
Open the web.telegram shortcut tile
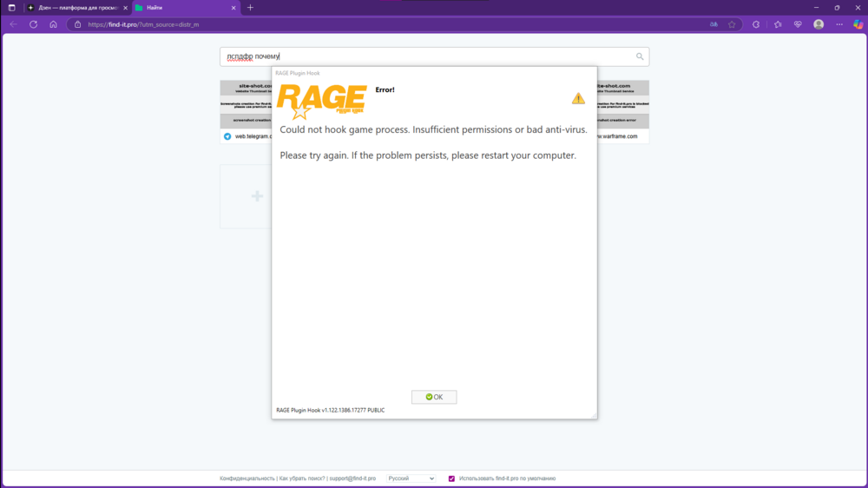click(246, 112)
